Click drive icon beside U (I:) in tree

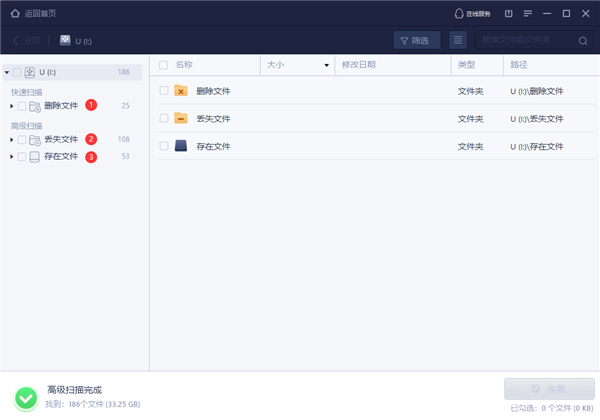(x=30, y=72)
